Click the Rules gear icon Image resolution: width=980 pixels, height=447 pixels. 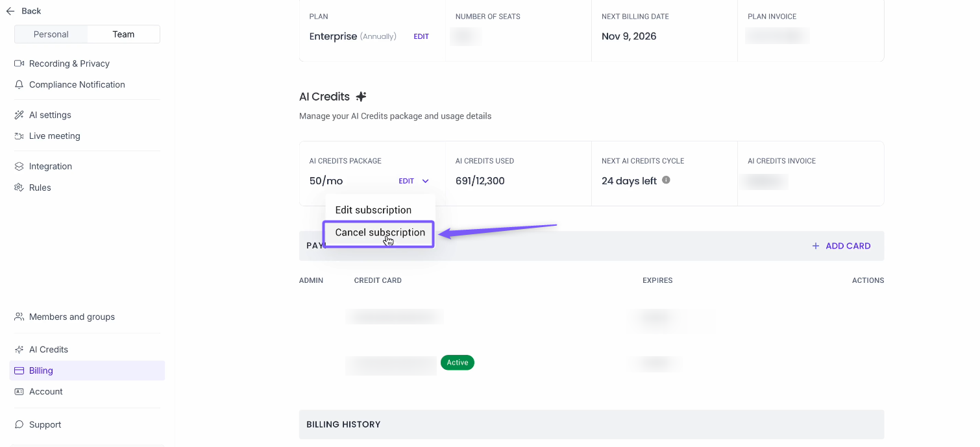click(19, 187)
